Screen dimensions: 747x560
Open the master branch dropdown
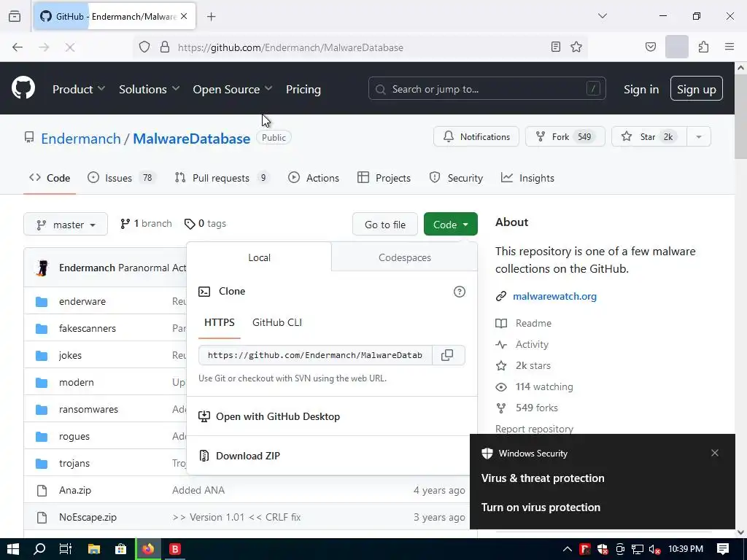pos(66,225)
